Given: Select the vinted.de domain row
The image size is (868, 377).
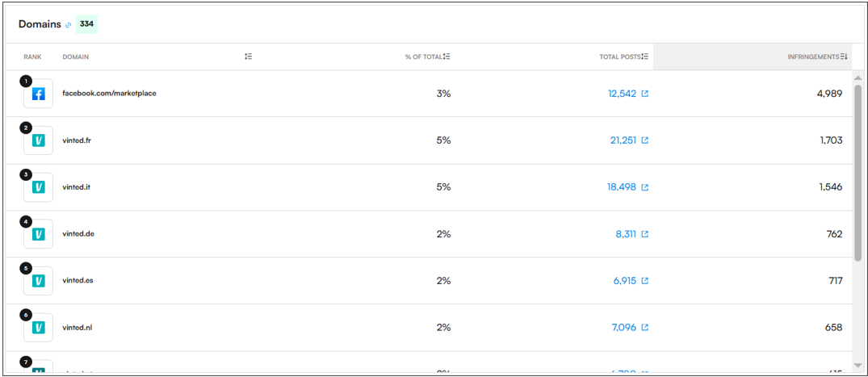Looking at the screenshot, I should point(429,234).
